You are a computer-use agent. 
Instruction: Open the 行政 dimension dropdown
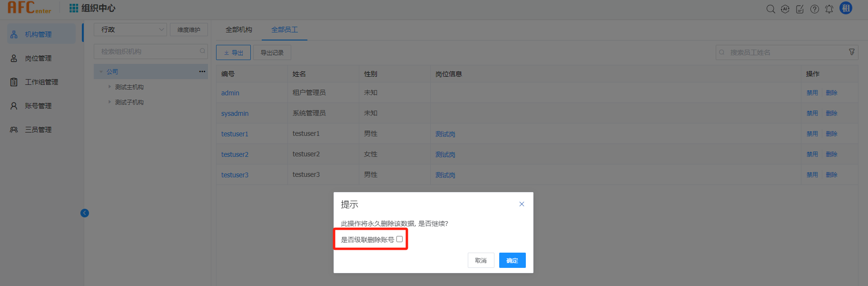[x=130, y=30]
